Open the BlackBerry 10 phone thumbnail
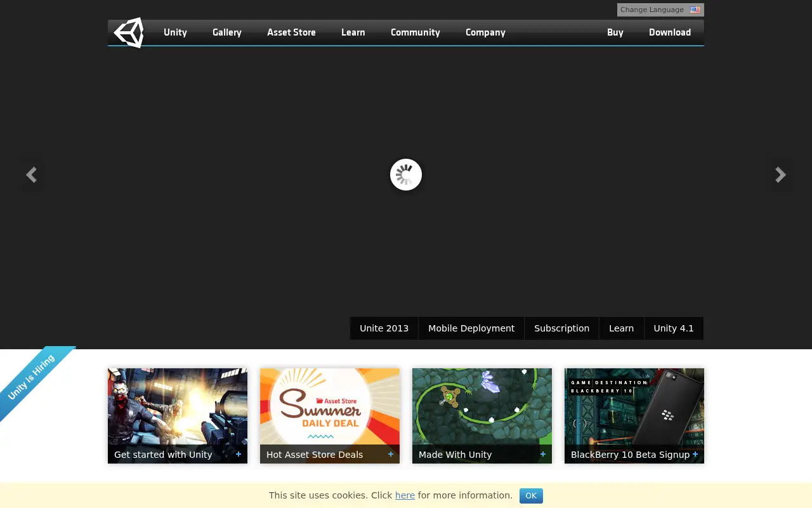This screenshot has width=812, height=508. (x=634, y=416)
